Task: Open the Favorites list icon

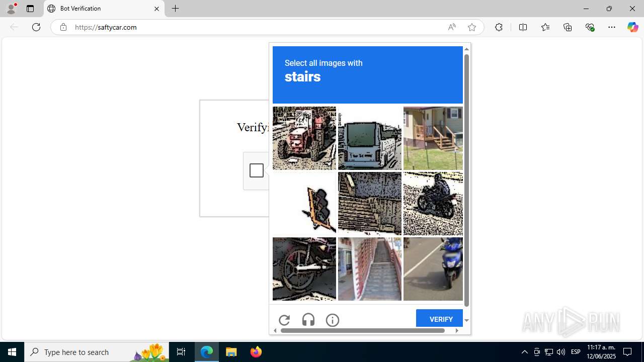Action: coord(545,27)
